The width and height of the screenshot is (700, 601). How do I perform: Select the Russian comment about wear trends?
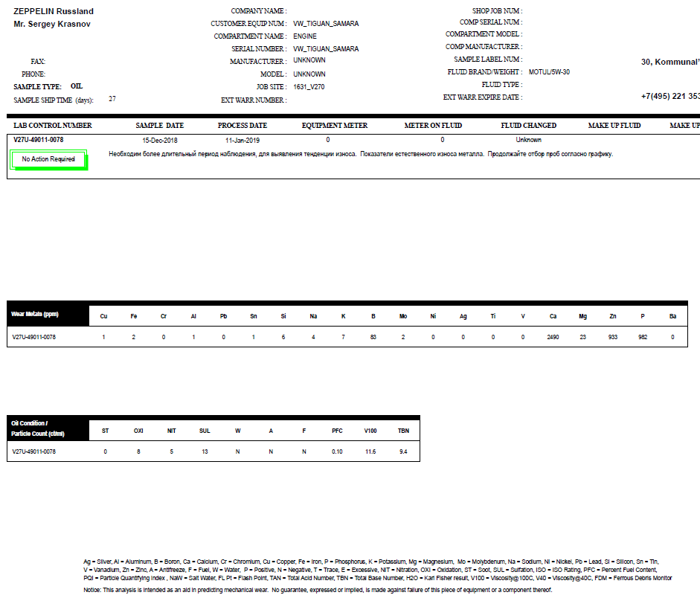[x=361, y=154]
